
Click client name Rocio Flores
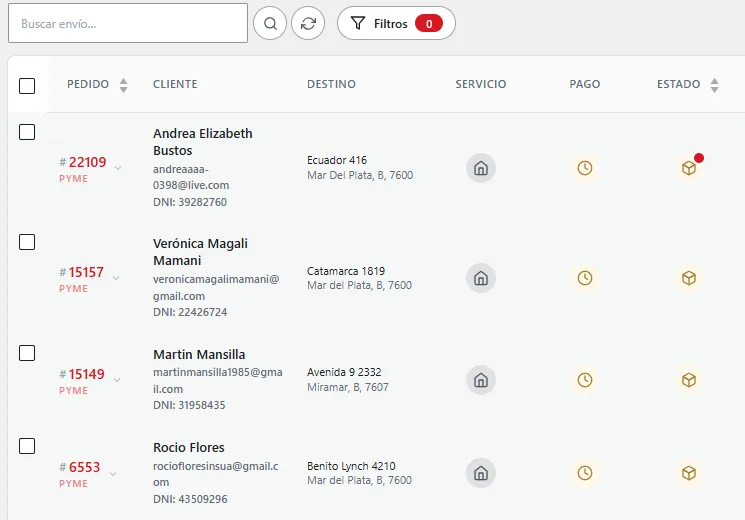click(x=189, y=448)
